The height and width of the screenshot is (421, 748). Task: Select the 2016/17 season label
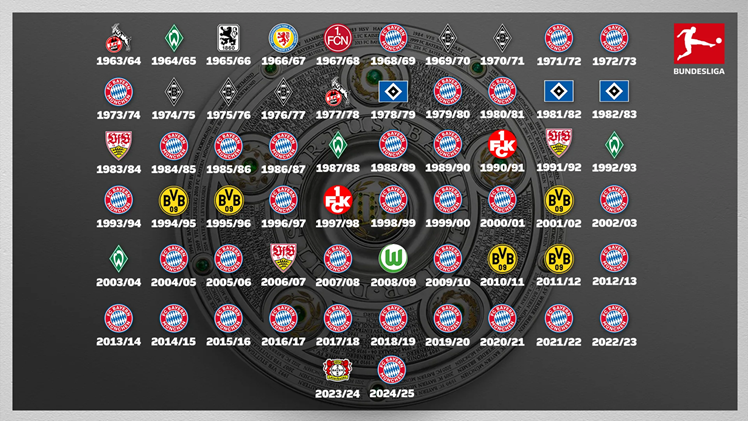tap(283, 342)
